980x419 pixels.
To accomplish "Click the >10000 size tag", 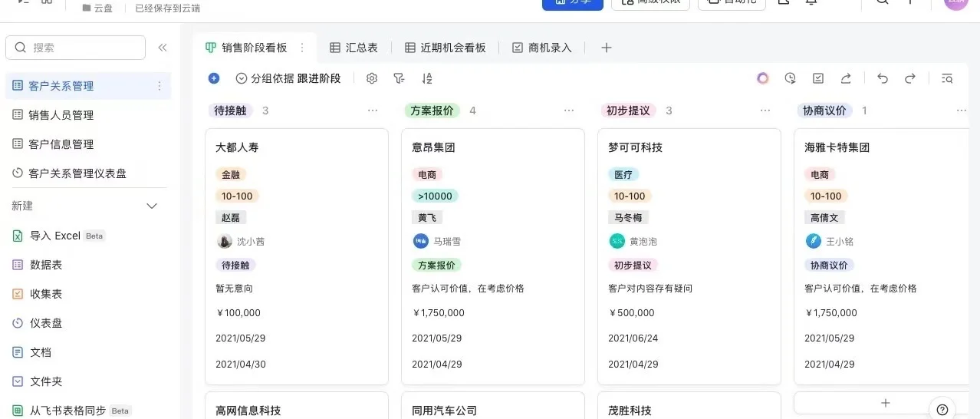I will click(x=435, y=196).
